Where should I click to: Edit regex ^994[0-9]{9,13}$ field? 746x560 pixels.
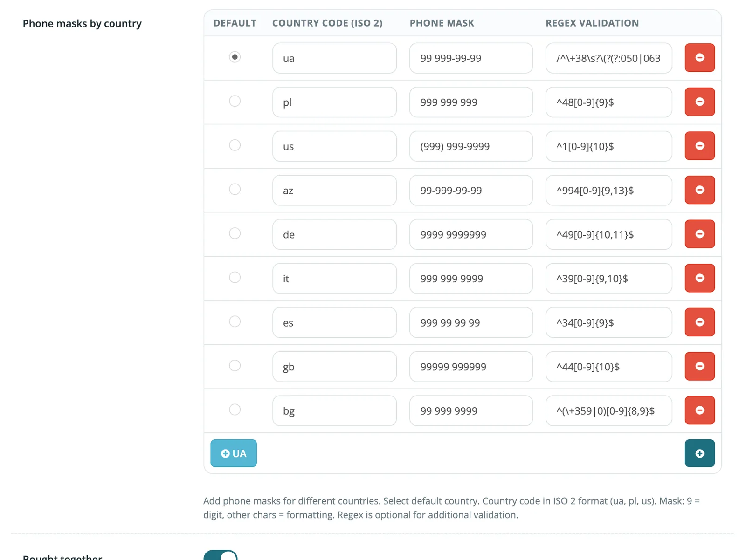point(609,190)
